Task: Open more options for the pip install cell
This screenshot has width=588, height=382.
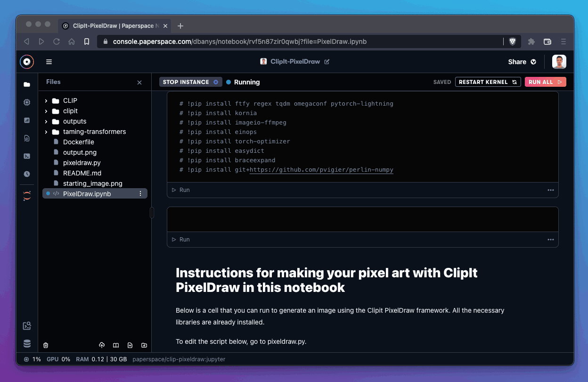Action: coord(550,190)
